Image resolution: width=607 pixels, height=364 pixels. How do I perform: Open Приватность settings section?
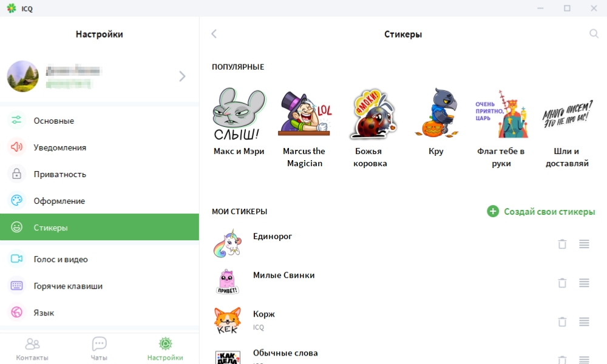click(x=100, y=174)
